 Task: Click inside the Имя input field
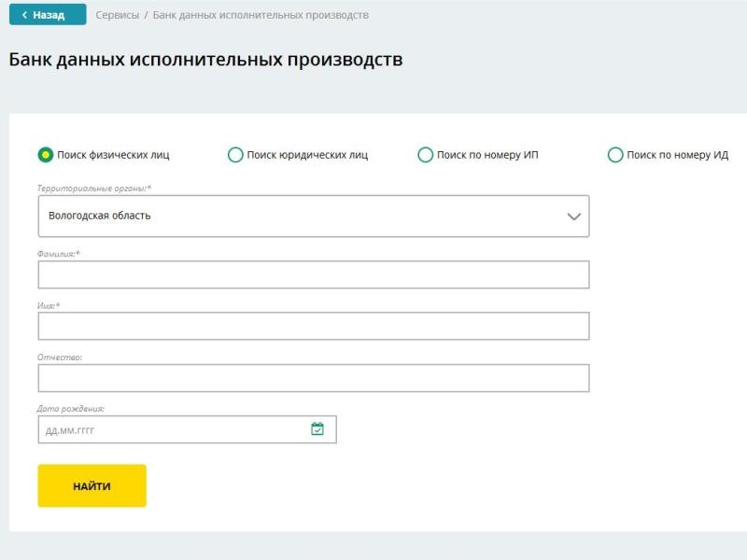click(x=313, y=326)
